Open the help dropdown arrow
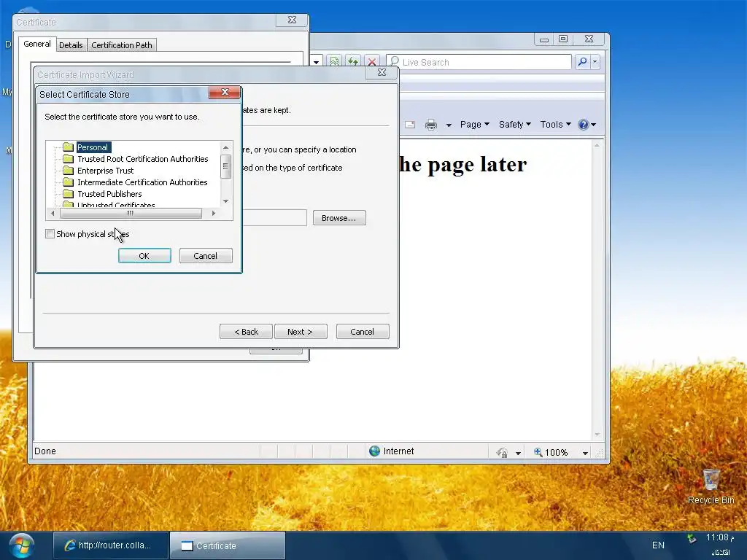 (x=594, y=125)
